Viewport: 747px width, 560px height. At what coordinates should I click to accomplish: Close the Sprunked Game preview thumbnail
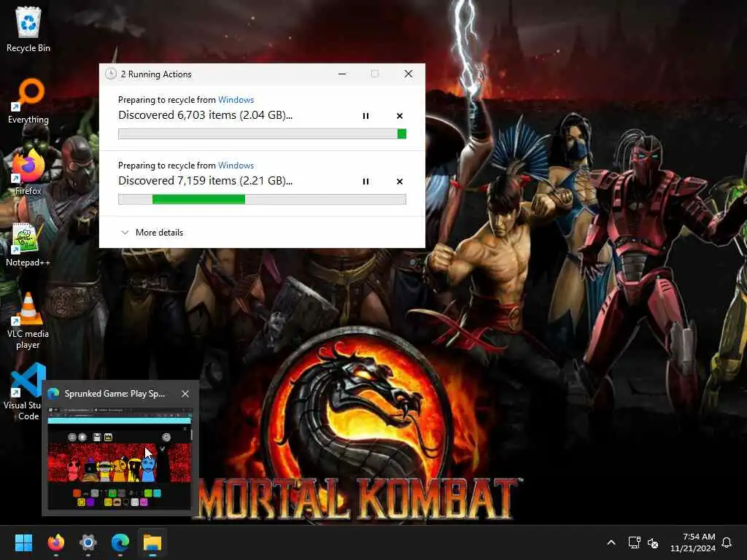185,394
